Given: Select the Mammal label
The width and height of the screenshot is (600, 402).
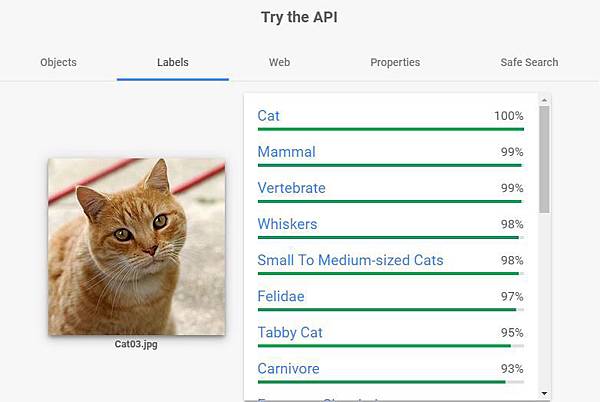Looking at the screenshot, I should (x=286, y=152).
